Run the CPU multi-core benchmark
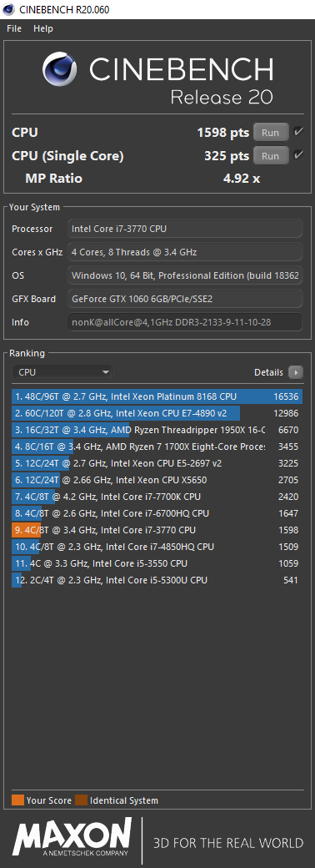 click(x=271, y=133)
